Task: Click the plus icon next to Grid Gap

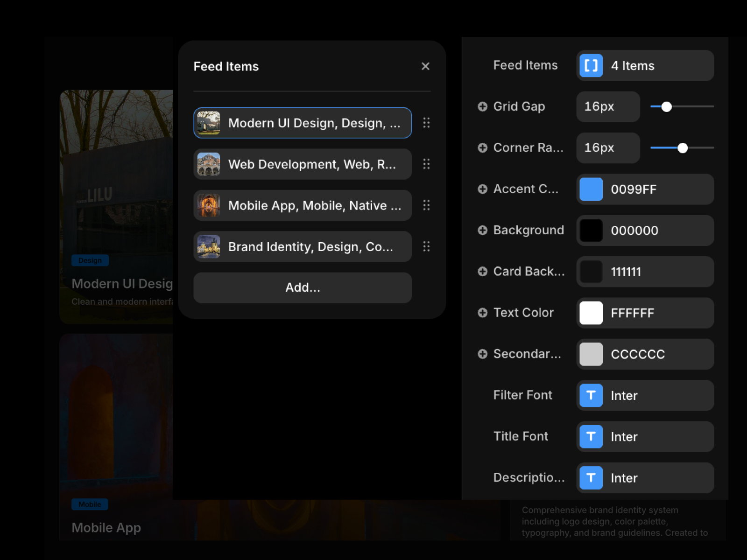Action: click(x=482, y=106)
